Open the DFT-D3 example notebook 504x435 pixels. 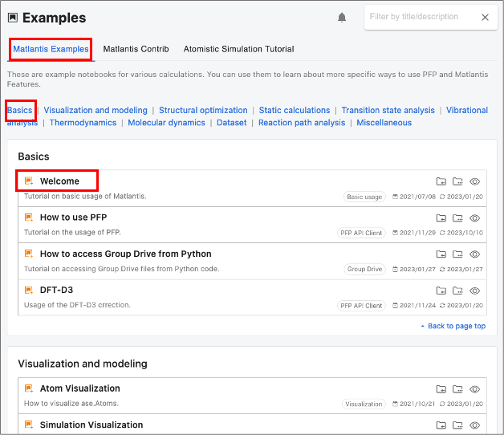[56, 290]
